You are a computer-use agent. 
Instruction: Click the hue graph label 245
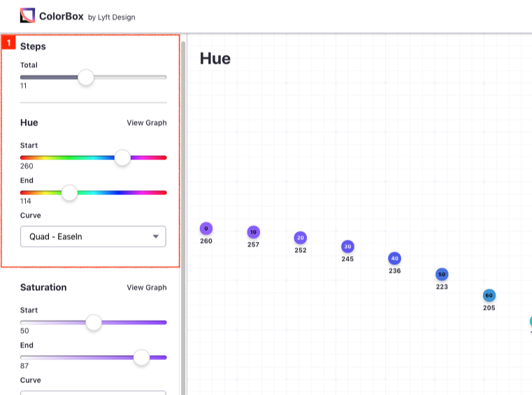pyautogui.click(x=347, y=259)
